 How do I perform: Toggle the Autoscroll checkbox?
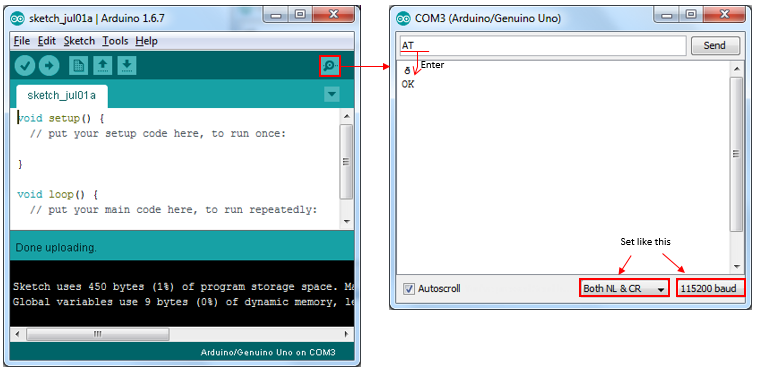point(409,289)
